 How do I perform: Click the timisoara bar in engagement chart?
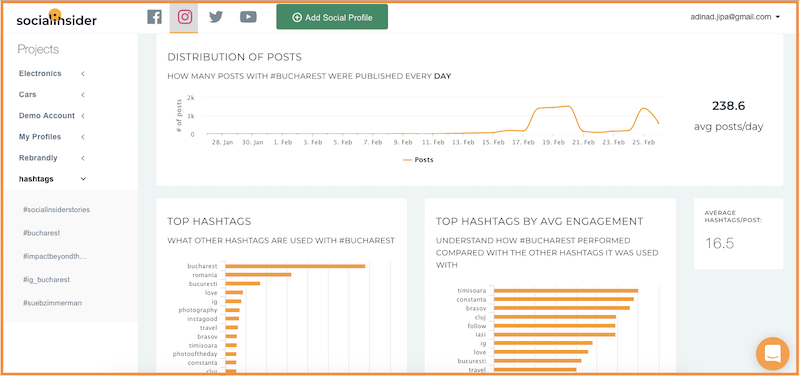(566, 290)
